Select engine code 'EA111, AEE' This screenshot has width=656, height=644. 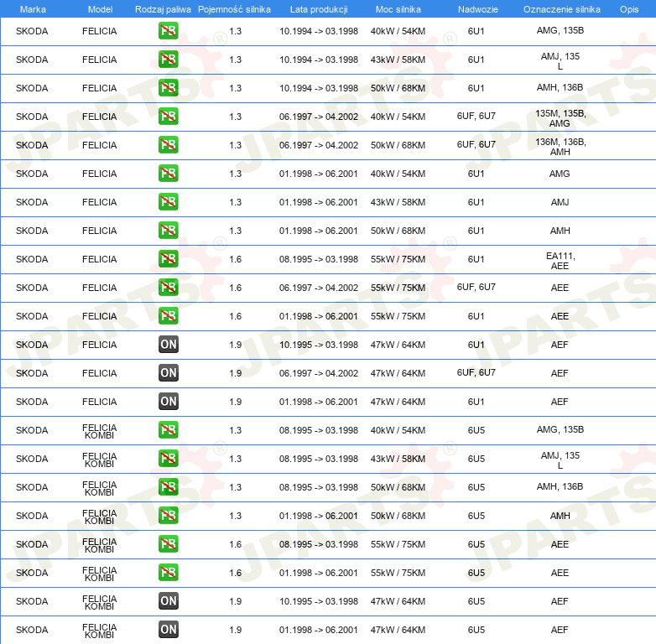click(x=560, y=261)
